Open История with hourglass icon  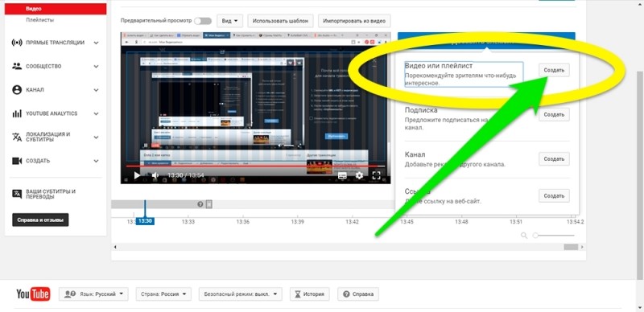pyautogui.click(x=310, y=294)
